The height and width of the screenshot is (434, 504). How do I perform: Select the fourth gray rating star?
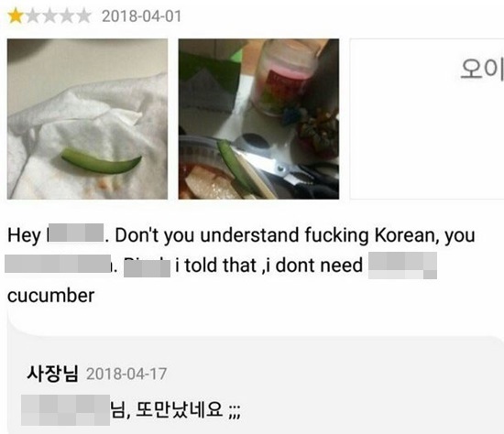[67, 16]
